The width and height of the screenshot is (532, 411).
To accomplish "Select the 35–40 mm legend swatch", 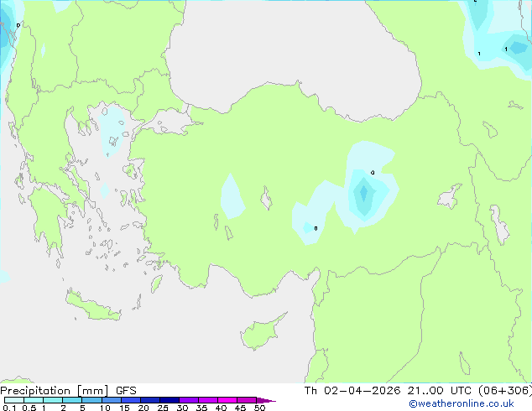I will (x=208, y=400).
